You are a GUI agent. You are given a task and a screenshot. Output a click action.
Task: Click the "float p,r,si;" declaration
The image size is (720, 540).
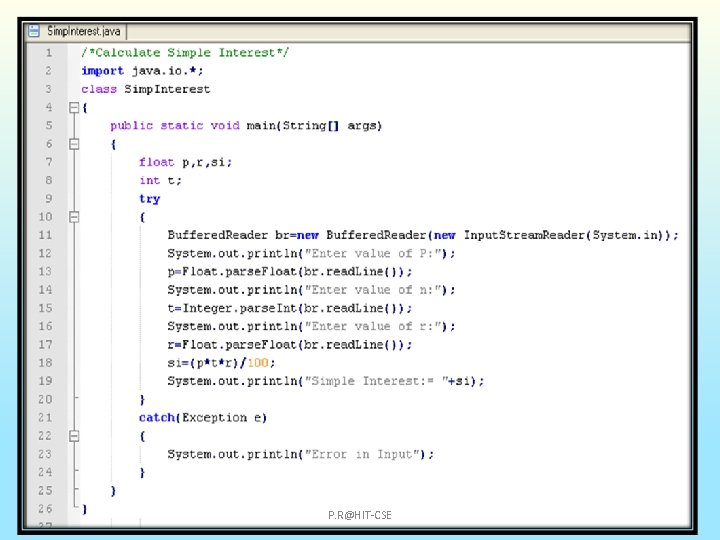point(186,163)
